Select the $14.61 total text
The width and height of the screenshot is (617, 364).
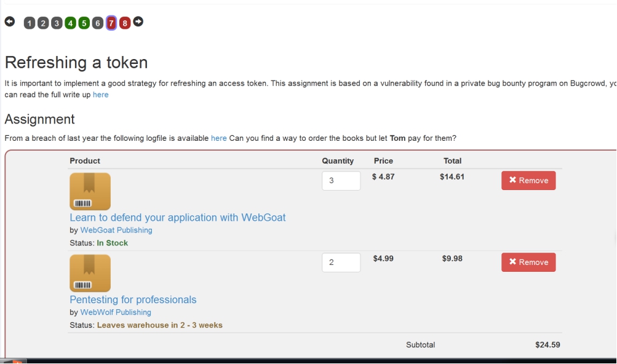[452, 176]
